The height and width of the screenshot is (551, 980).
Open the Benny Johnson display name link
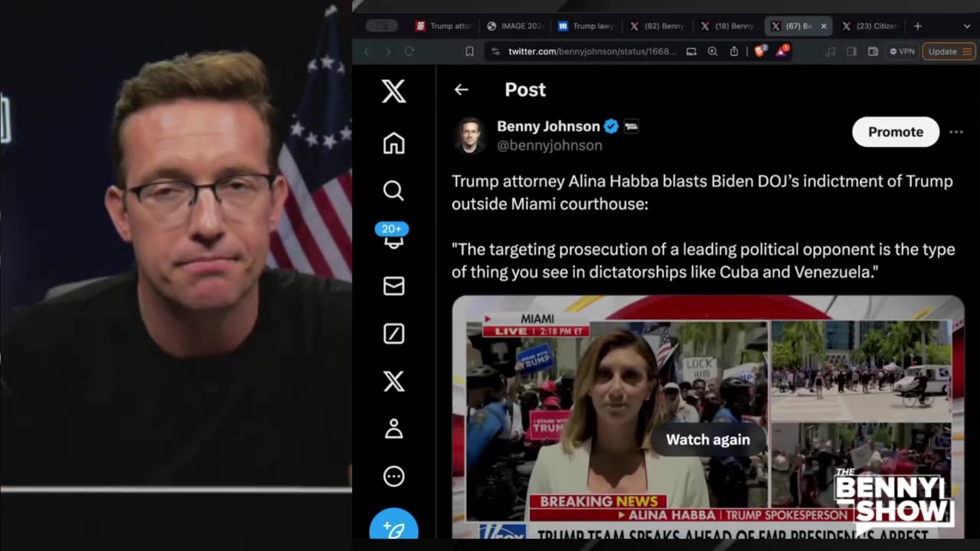coord(548,126)
